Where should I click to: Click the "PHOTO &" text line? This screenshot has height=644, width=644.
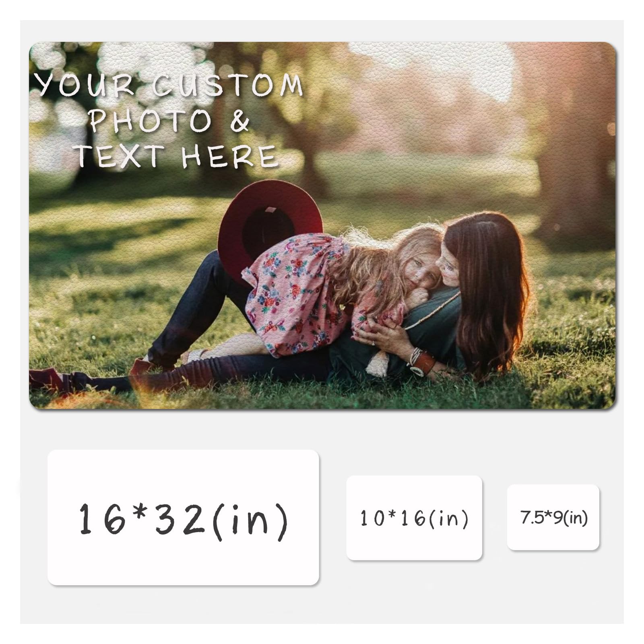169,120
